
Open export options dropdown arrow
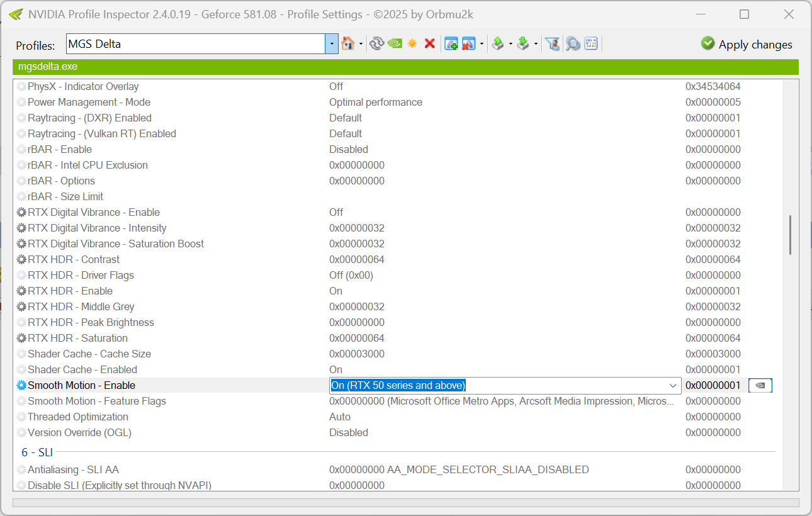pyautogui.click(x=510, y=44)
